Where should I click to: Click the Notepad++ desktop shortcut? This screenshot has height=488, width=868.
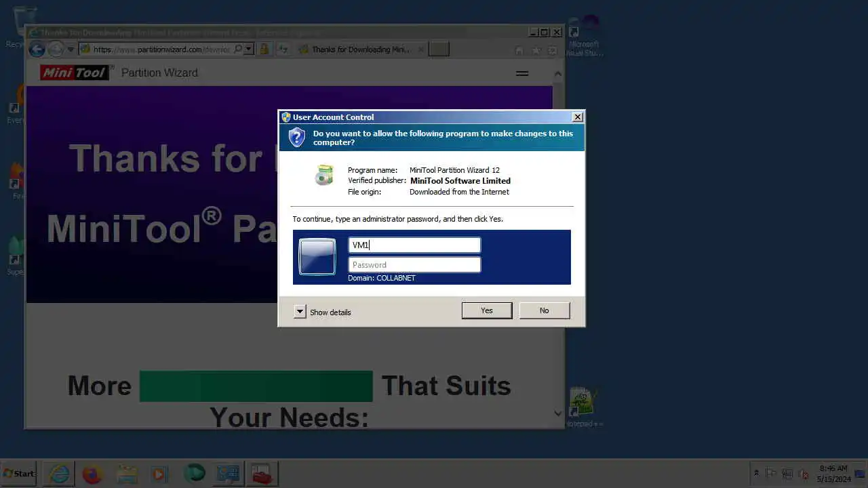pos(583,407)
